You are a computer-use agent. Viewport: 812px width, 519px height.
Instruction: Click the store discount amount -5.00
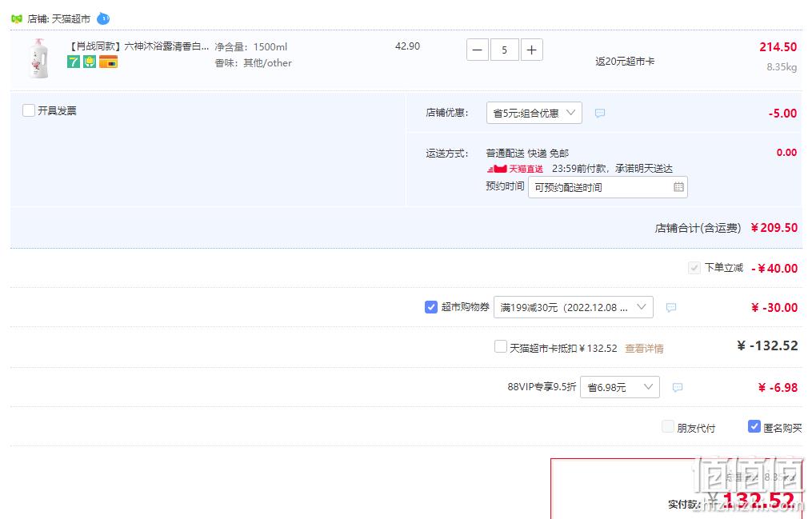tap(782, 114)
